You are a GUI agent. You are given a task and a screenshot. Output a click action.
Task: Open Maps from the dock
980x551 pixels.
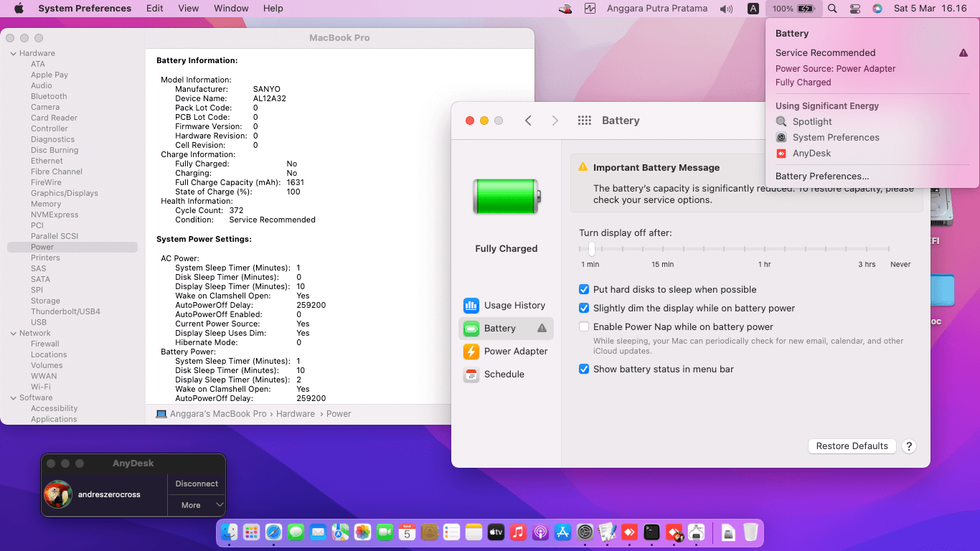pyautogui.click(x=340, y=532)
